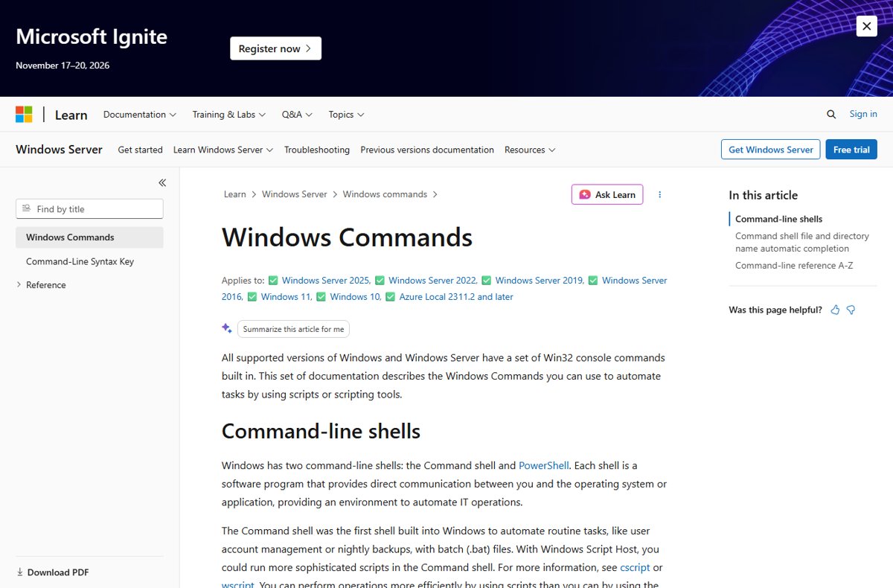Click the thumbs up helpful icon
Viewport: 893px width, 588px height.
835,310
